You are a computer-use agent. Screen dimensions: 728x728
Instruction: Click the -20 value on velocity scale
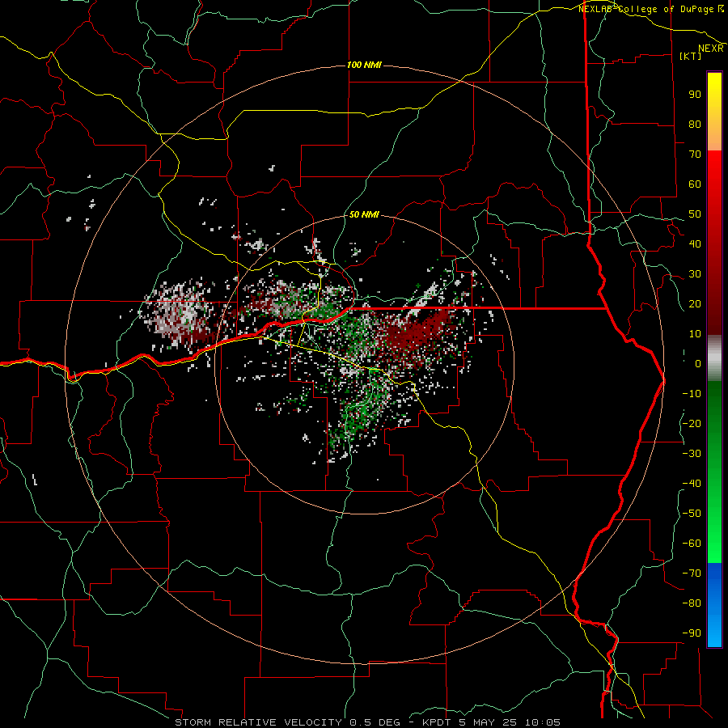tap(692, 424)
